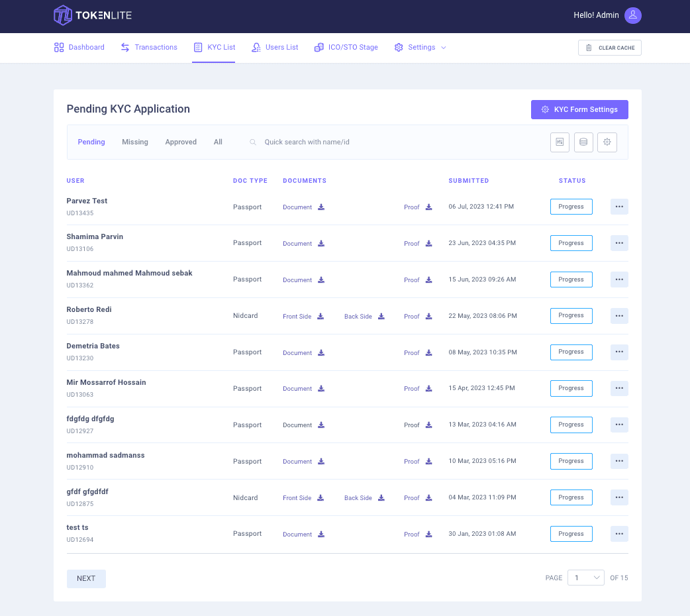Open actions menu for Roberto Redi
Viewport: 690px width, 616px height.
[x=619, y=316]
